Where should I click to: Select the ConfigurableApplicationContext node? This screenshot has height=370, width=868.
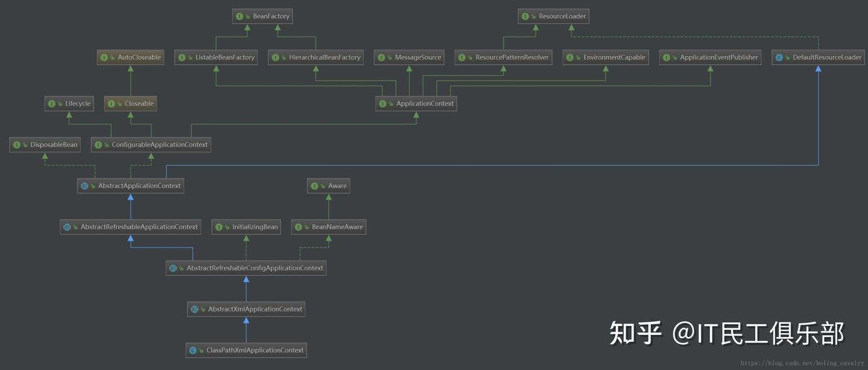click(151, 145)
